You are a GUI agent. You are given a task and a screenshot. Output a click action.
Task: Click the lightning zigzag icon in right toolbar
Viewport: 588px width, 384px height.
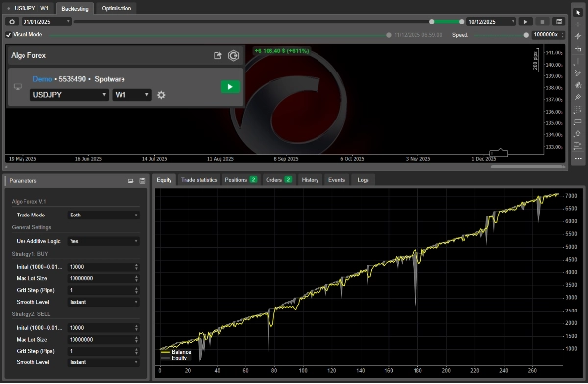pyautogui.click(x=578, y=36)
